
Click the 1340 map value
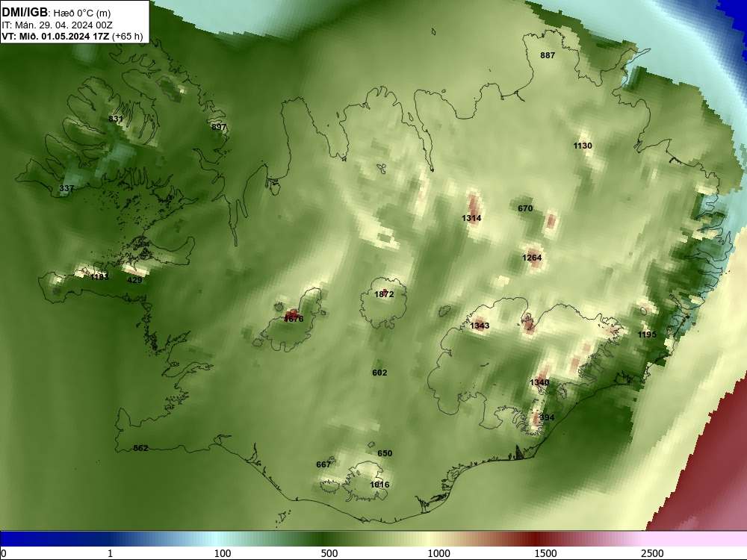(x=539, y=382)
